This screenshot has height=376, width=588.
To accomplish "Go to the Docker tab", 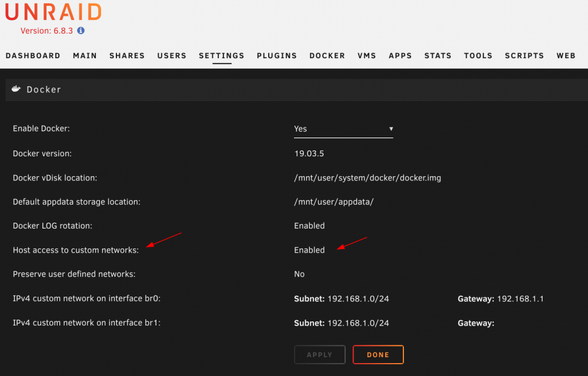I will (327, 56).
